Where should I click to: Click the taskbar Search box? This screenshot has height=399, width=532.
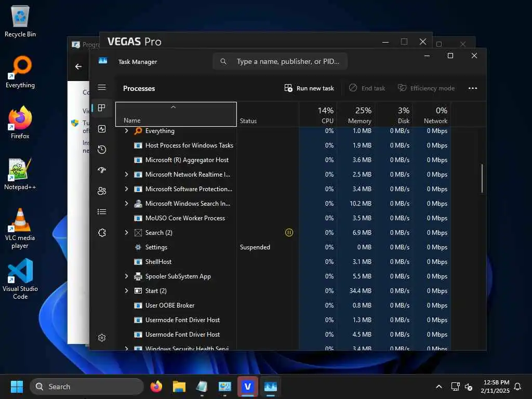[x=87, y=387]
